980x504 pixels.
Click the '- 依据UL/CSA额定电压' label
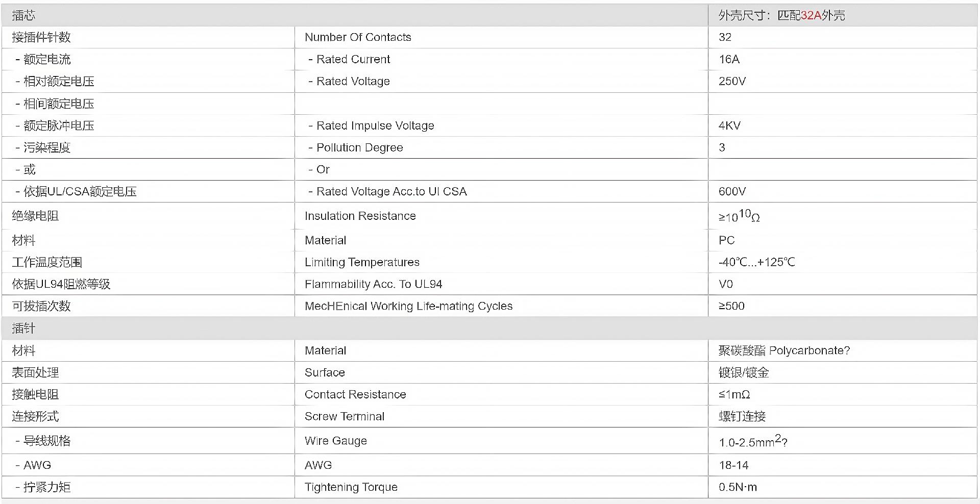click(x=76, y=191)
